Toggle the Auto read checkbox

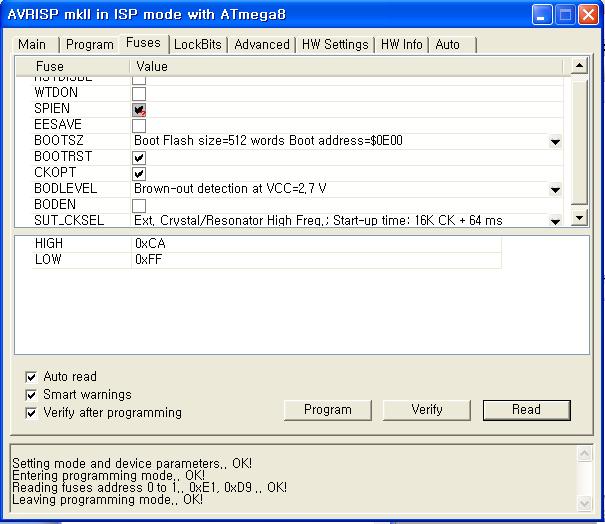coord(31,377)
